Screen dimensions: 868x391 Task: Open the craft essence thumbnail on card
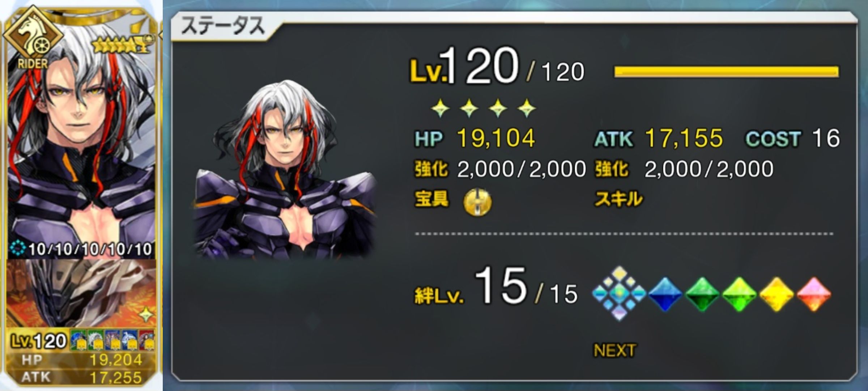82,293
